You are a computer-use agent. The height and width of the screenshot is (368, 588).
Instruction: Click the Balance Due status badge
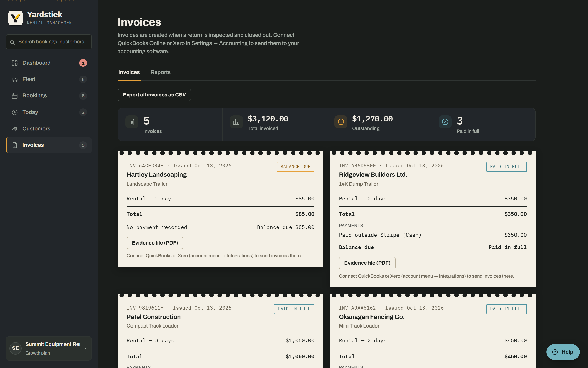coord(295,167)
